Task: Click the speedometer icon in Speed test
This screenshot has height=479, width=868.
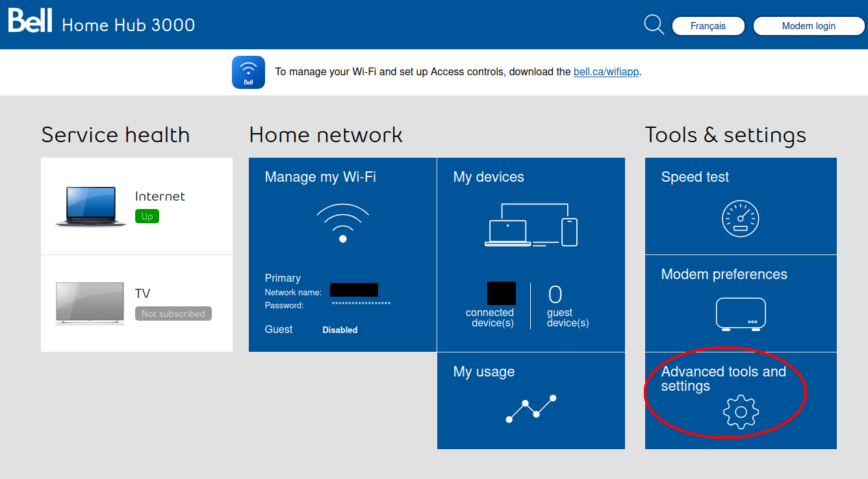Action: click(x=741, y=219)
